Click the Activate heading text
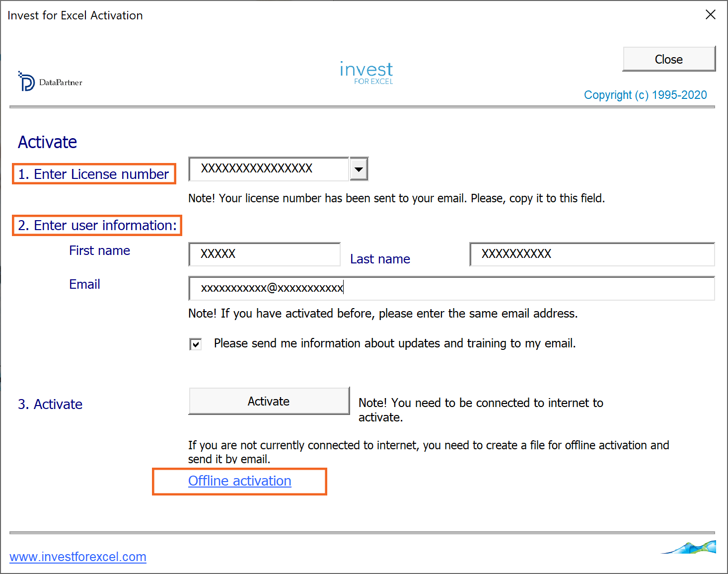Viewport: 728px width, 574px height. pyautogui.click(x=47, y=142)
